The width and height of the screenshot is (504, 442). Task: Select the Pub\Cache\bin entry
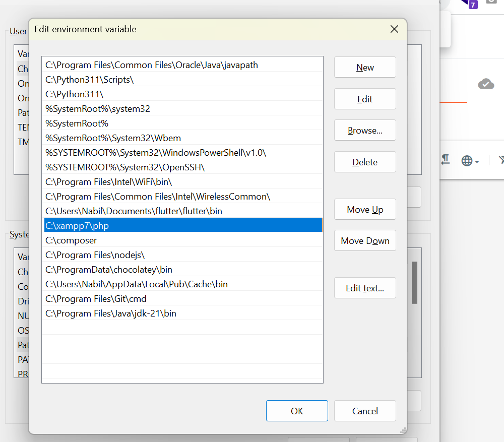point(183,284)
